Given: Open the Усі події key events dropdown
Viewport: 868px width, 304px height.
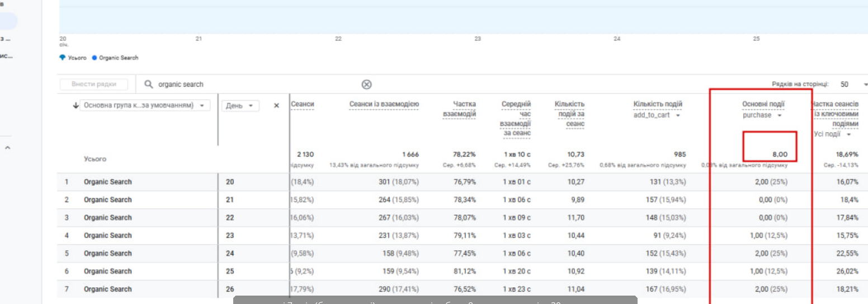Looking at the screenshot, I should click(832, 134).
